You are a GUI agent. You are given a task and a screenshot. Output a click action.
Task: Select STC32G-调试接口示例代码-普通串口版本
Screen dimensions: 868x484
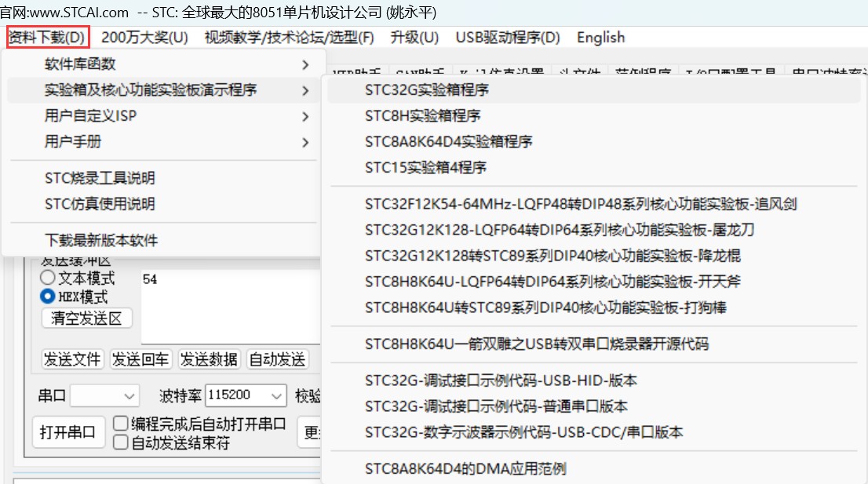594,406
